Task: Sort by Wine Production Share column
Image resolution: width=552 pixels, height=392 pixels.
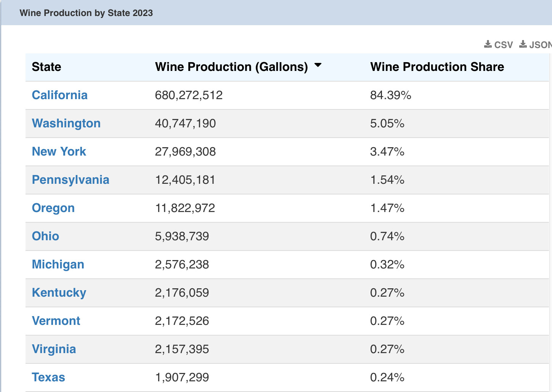Action: point(437,67)
